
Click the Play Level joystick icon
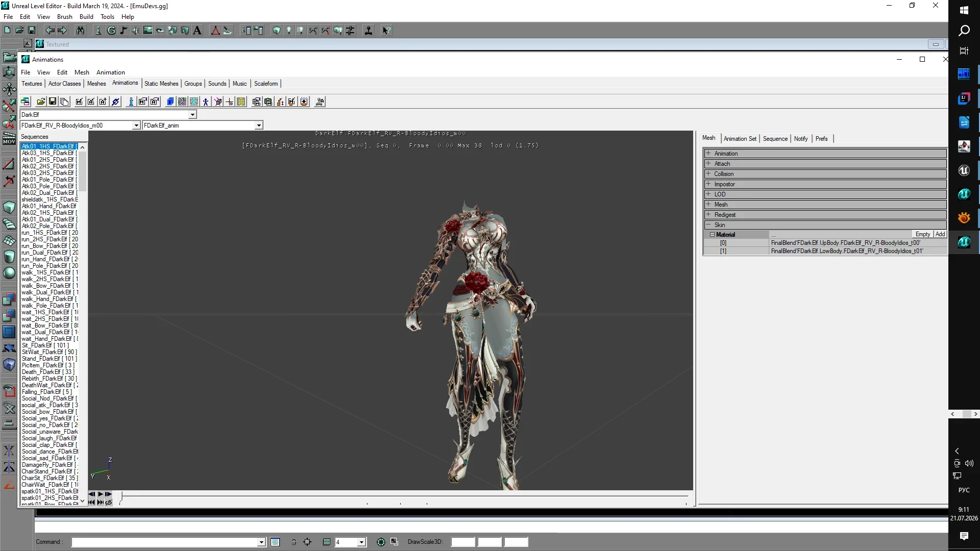point(369,31)
